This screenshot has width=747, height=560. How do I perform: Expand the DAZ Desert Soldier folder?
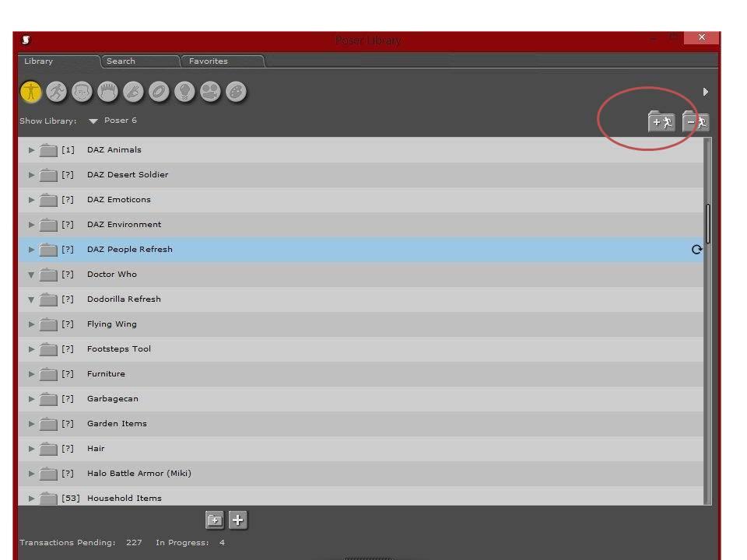(x=31, y=175)
